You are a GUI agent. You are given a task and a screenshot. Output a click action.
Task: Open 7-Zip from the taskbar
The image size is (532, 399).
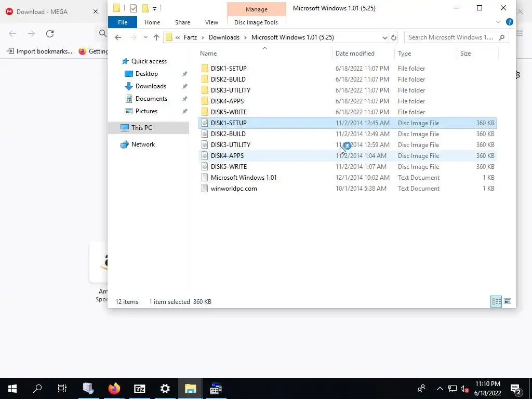coord(139,389)
